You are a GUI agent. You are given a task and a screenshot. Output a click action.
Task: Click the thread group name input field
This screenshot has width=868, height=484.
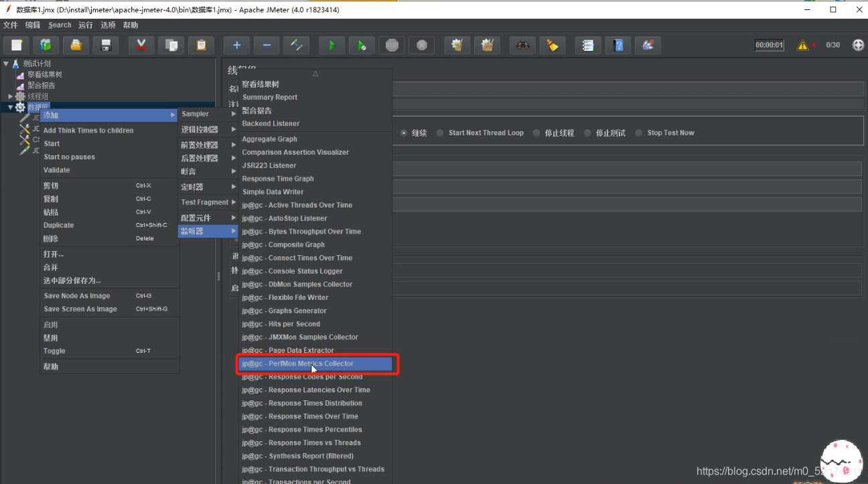coord(628,89)
